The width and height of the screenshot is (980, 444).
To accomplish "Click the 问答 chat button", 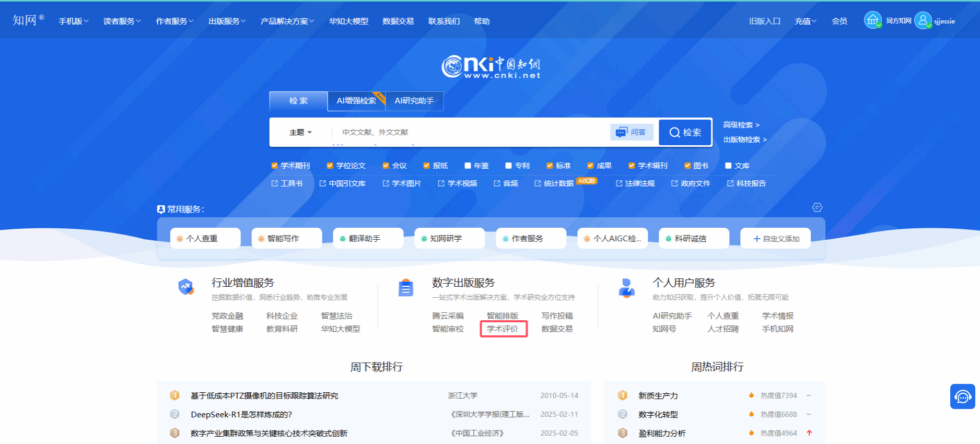I will [632, 132].
